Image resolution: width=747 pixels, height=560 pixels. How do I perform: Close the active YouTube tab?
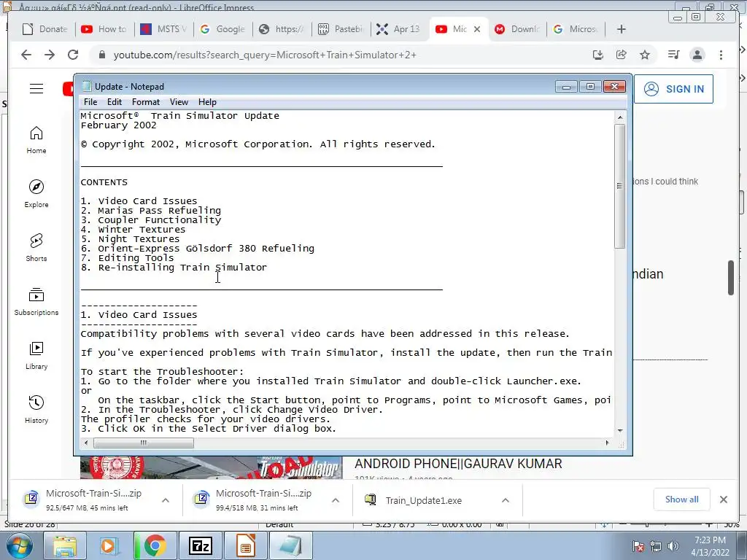click(x=477, y=29)
